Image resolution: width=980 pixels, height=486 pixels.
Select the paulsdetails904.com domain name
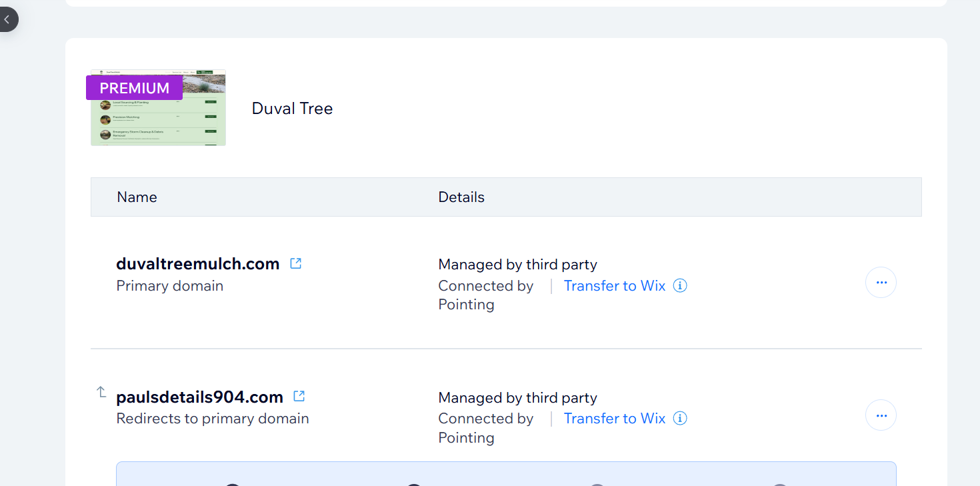click(x=200, y=397)
